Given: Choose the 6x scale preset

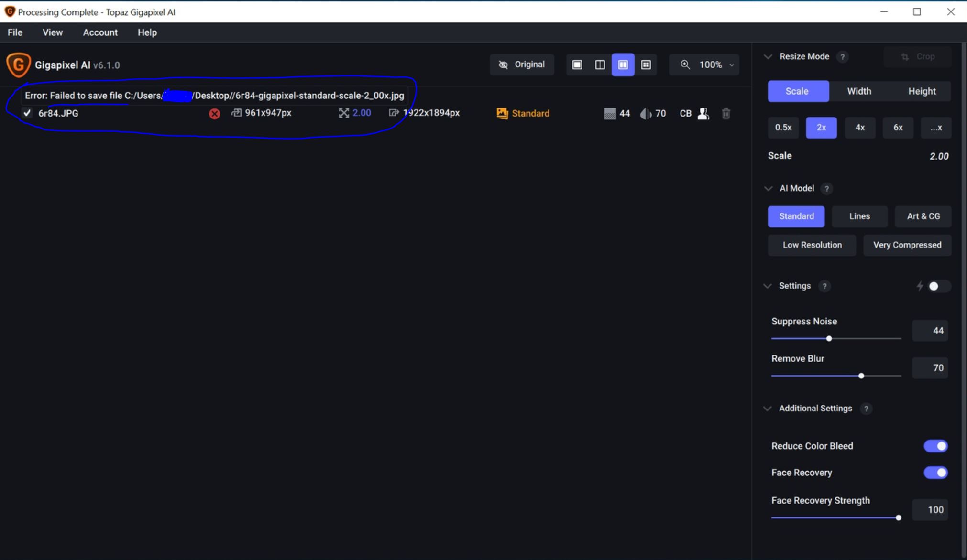Looking at the screenshot, I should click(898, 128).
